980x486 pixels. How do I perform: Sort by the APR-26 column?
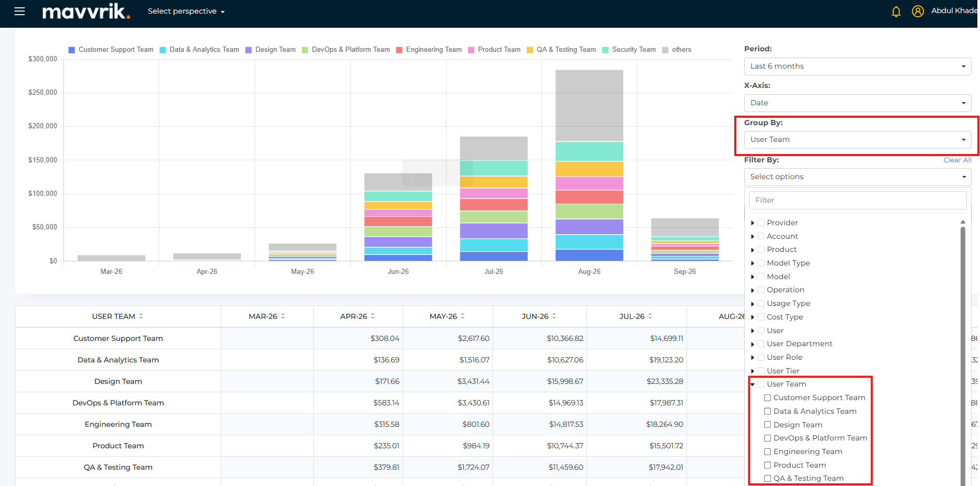pyautogui.click(x=373, y=316)
